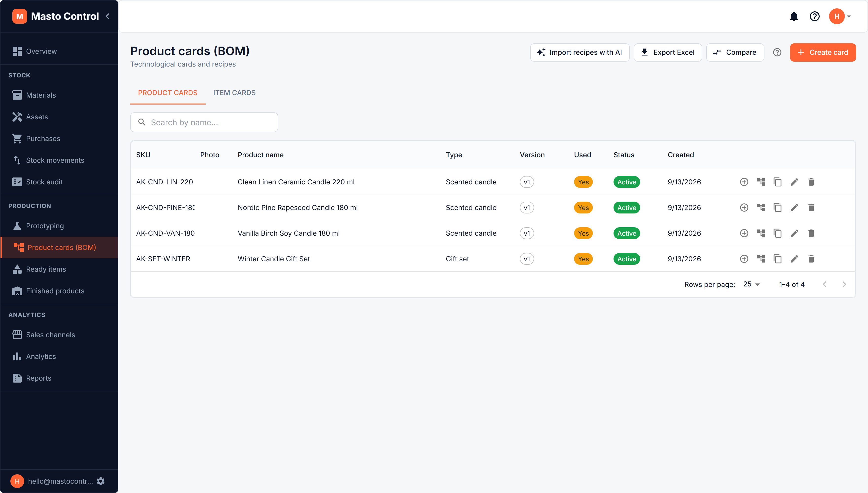
Task: Open Ready items in the sidebar
Action: 59,269
